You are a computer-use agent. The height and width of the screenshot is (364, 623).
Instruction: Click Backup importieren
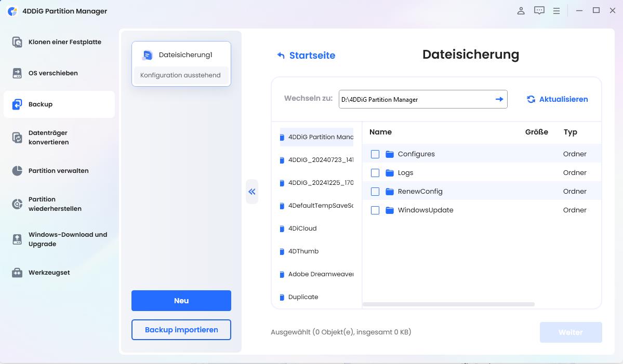[181, 330]
